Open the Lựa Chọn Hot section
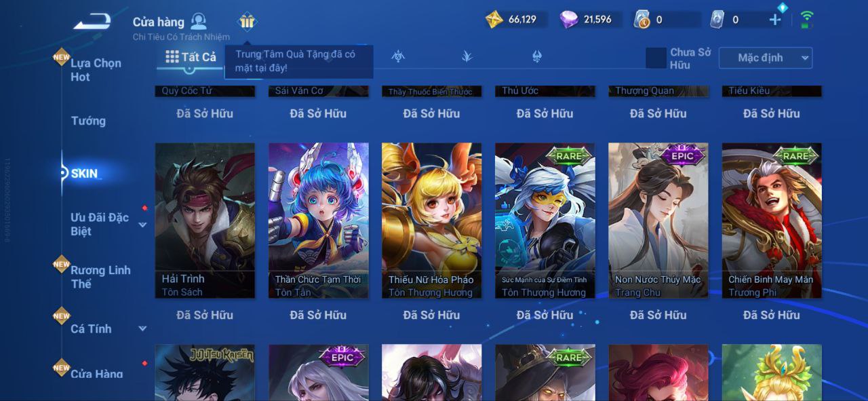This screenshot has width=868, height=401. coord(96,70)
